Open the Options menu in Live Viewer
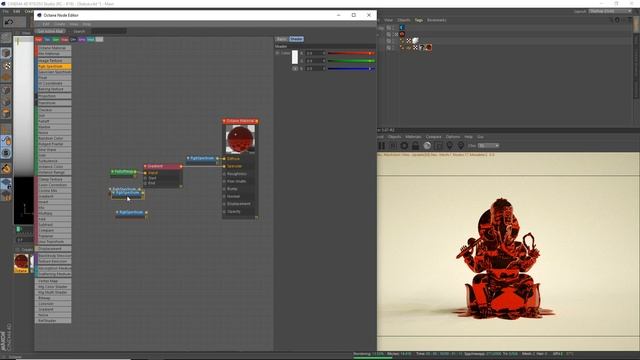 click(x=453, y=137)
